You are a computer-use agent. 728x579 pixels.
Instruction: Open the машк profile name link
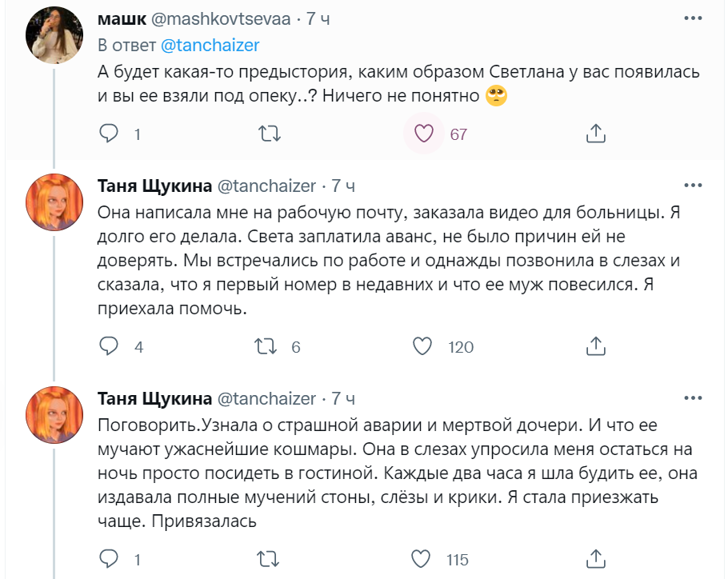click(x=120, y=18)
